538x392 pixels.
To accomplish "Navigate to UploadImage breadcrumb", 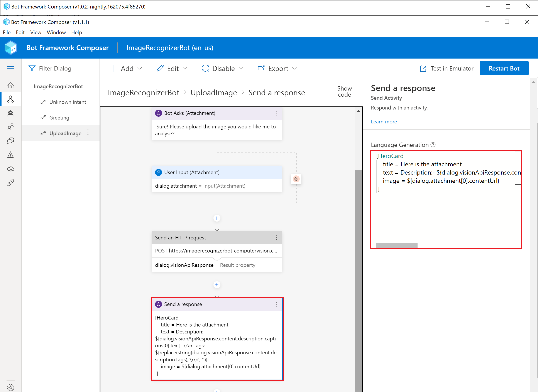I will tap(214, 93).
